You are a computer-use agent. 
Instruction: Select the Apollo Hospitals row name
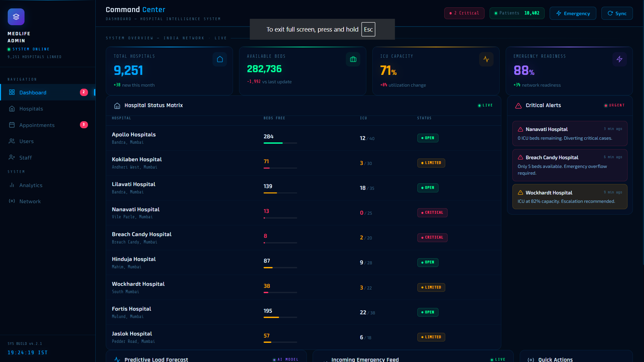coord(134,135)
